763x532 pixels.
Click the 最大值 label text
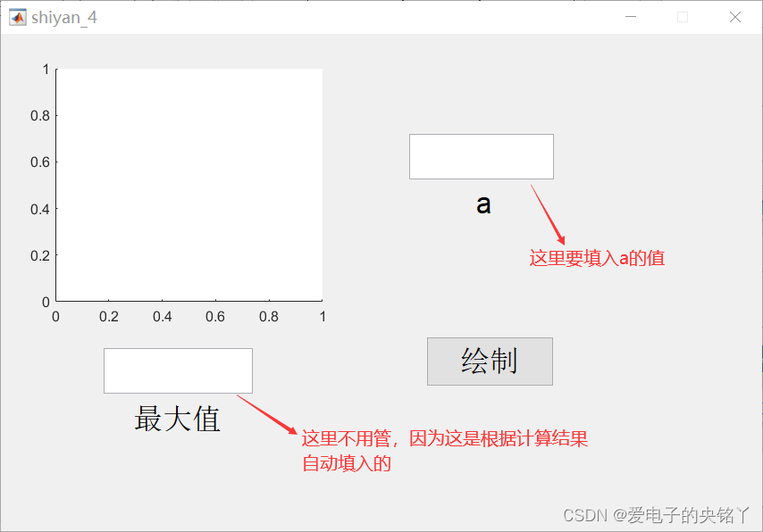[x=177, y=419]
